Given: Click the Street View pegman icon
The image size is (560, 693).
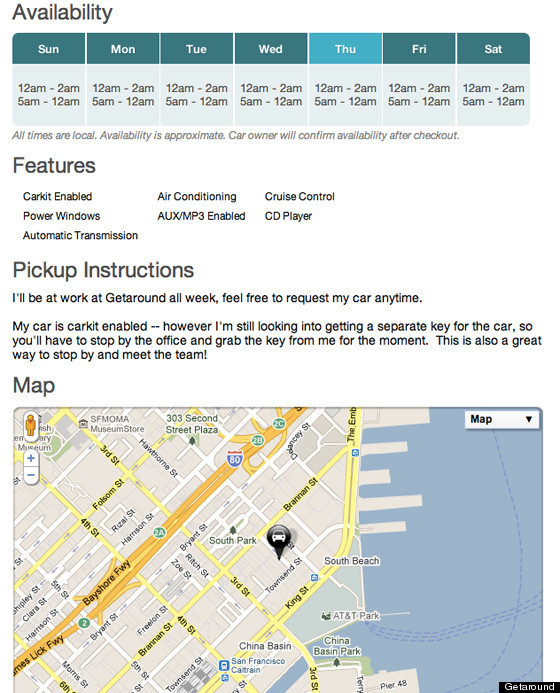Looking at the screenshot, I should (x=30, y=425).
